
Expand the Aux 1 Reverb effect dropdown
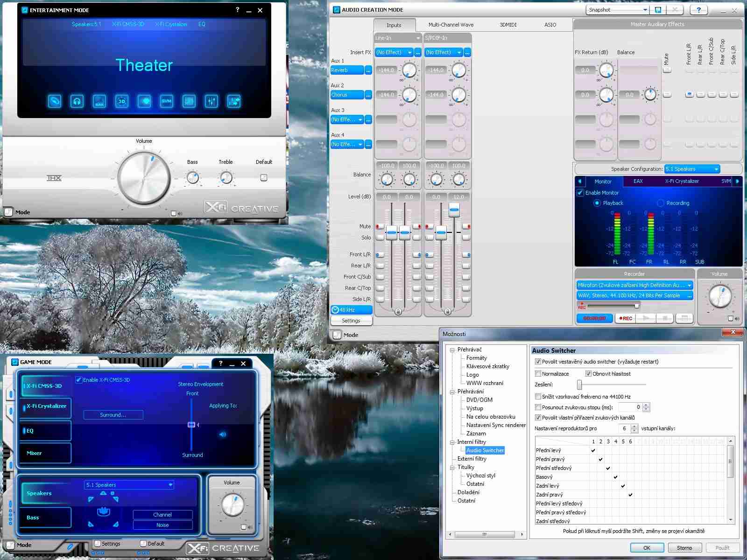[x=347, y=70]
